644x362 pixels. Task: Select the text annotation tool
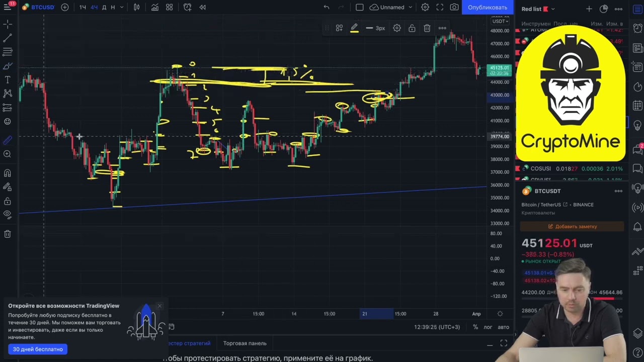coord(8,79)
